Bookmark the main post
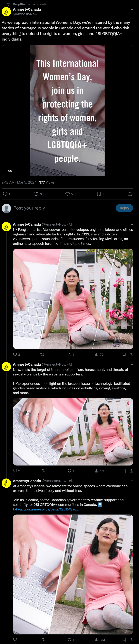The image size is (139, 644). point(100,194)
